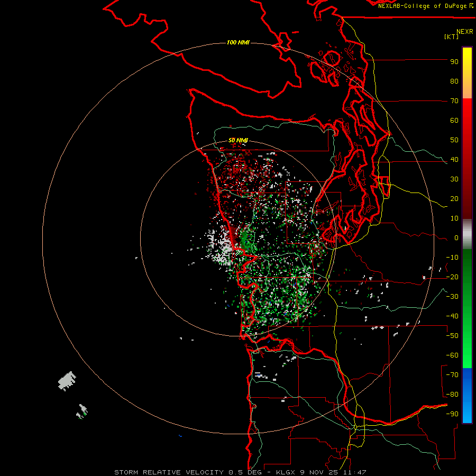This screenshot has height=476, width=476.
Task: Select the 20 value on velocity scale
Action: 454,198
